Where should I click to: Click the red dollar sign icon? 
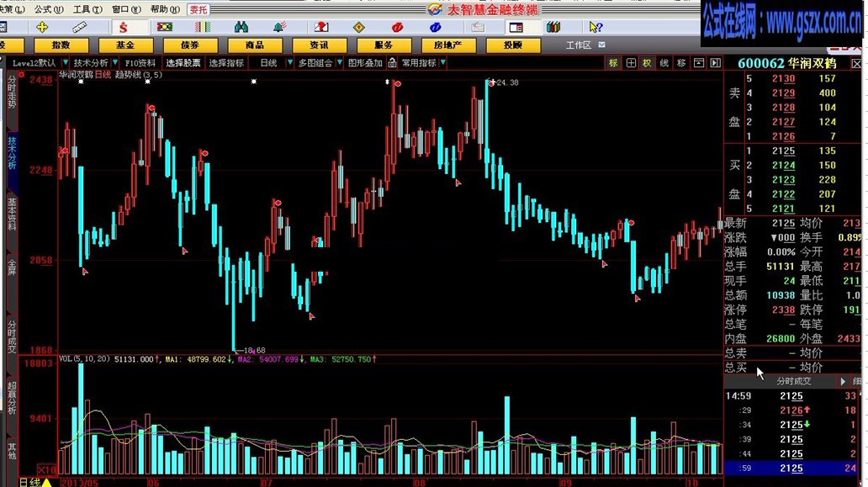point(123,27)
